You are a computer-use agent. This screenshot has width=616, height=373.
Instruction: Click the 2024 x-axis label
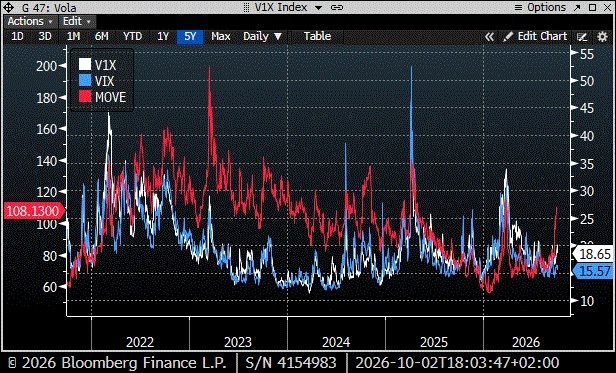coord(336,342)
